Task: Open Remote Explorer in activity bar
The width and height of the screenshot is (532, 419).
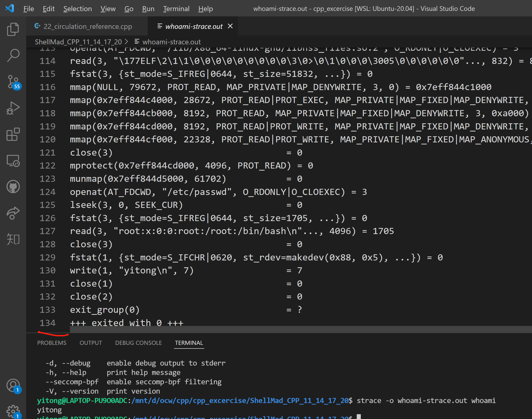Action: 13,161
